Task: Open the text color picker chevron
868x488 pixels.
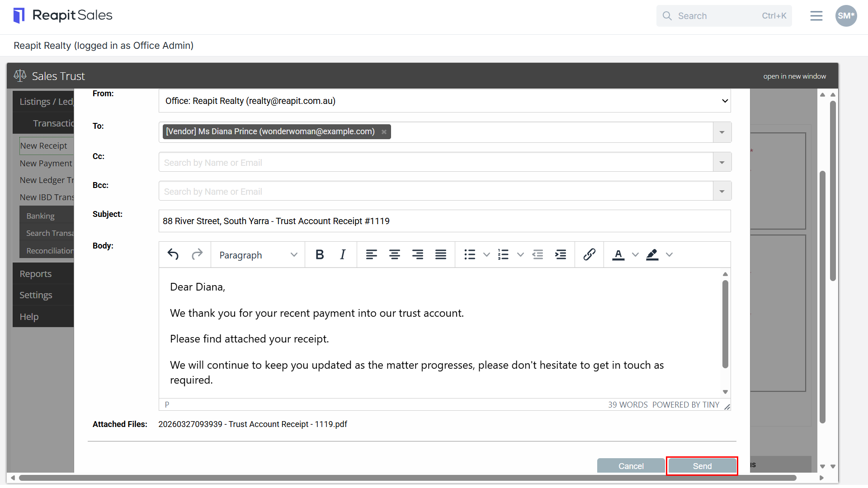Action: [x=635, y=255]
